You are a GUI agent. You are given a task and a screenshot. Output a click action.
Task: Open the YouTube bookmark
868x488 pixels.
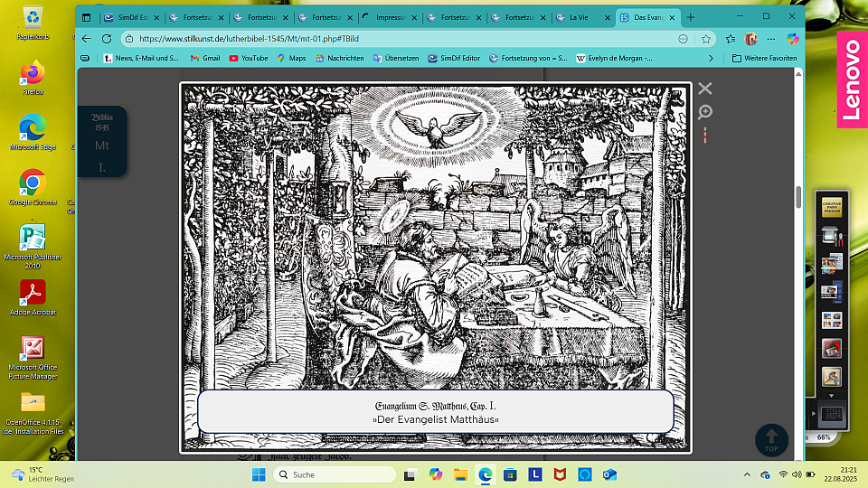pyautogui.click(x=249, y=58)
